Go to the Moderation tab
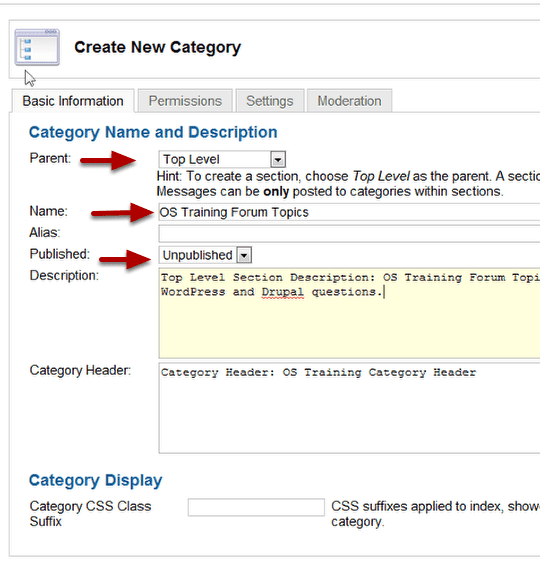The width and height of the screenshot is (540, 561). pyautogui.click(x=349, y=101)
